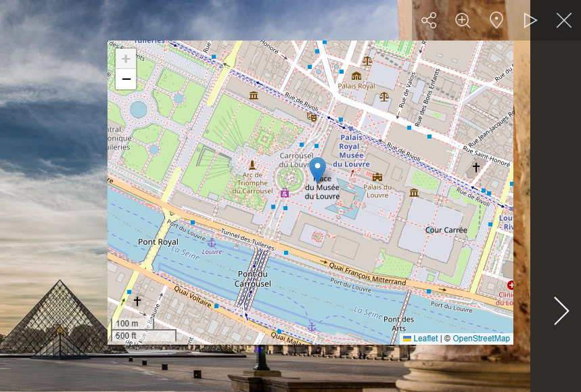Zoom out the map with minus button
Screen dimensions: 581x392
click(126, 79)
